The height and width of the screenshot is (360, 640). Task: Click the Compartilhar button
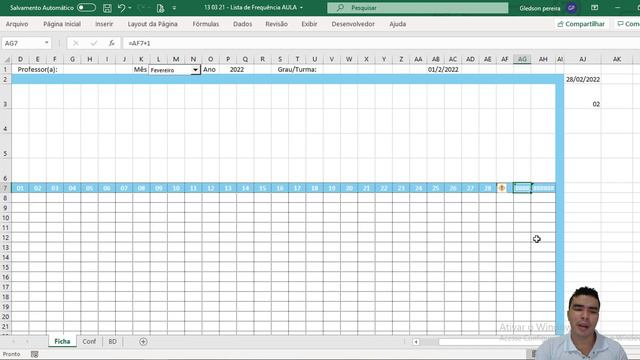click(x=581, y=24)
